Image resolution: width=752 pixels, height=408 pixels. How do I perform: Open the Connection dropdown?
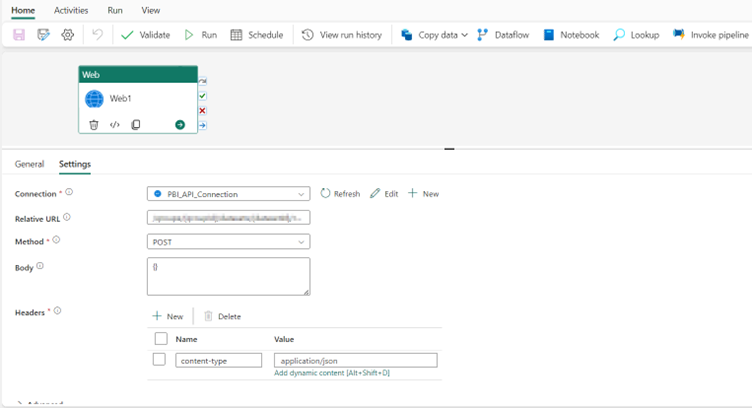pos(228,194)
